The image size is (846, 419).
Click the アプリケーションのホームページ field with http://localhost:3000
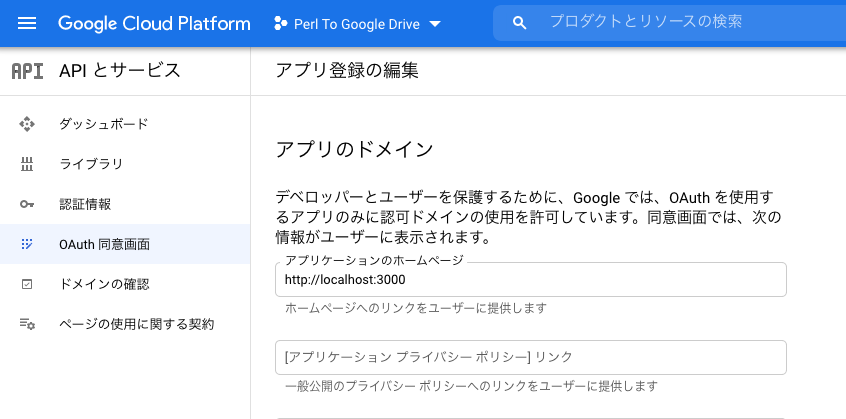tap(531, 279)
